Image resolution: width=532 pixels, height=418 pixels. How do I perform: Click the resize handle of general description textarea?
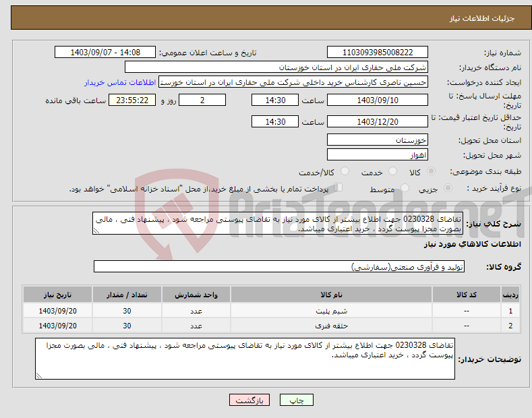(x=96, y=231)
